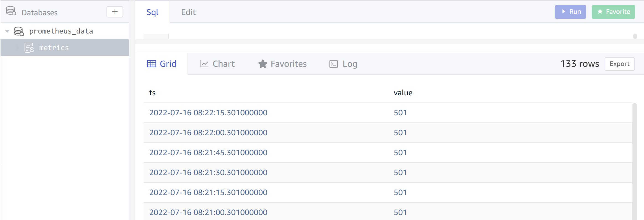Save query with Favorite button
644x220 pixels.
point(613,12)
